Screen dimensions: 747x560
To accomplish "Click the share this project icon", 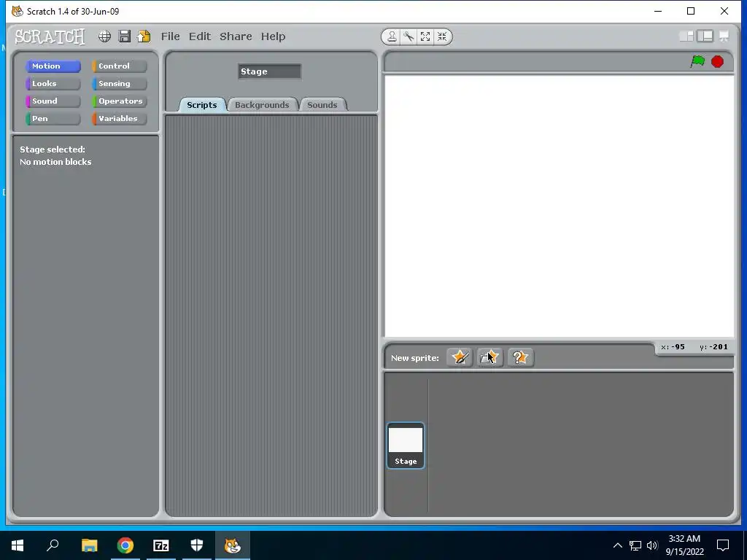I will (144, 36).
